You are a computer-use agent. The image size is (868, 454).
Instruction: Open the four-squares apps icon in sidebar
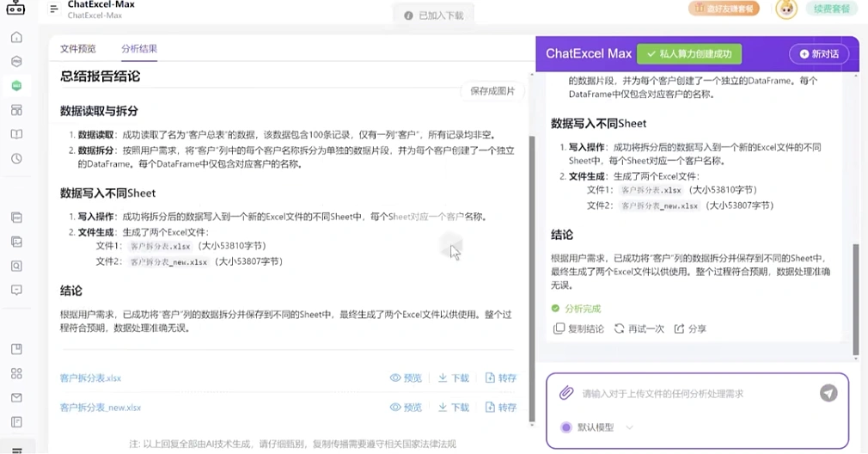(x=16, y=373)
